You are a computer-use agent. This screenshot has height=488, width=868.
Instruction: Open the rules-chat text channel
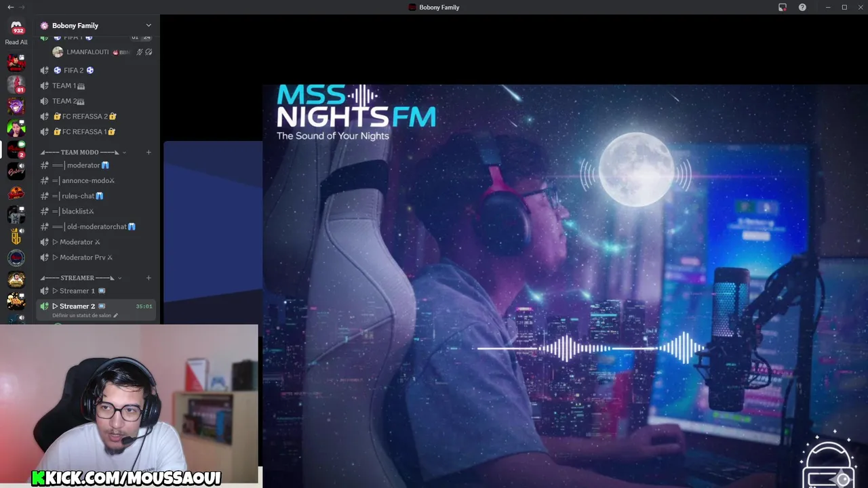point(96,196)
